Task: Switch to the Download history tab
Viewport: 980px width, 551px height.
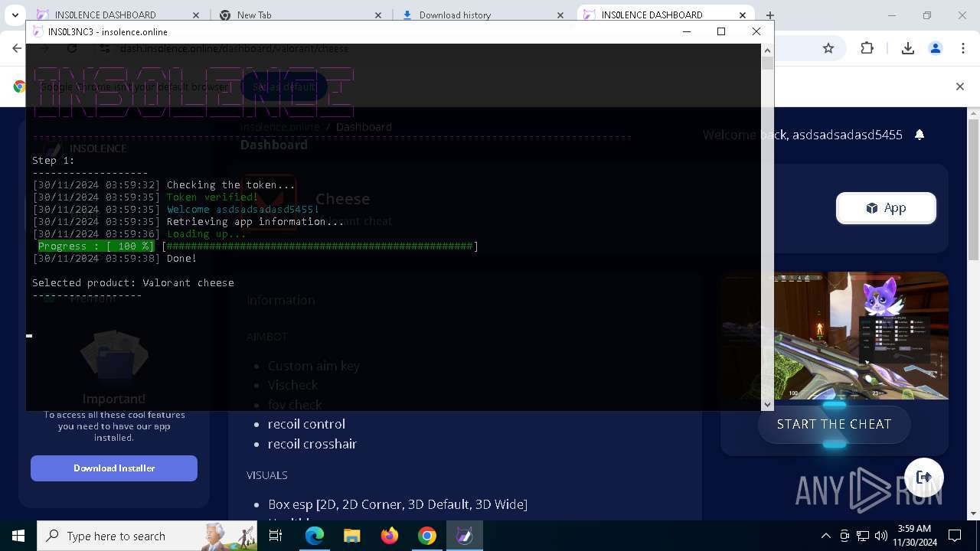Action: [x=482, y=15]
